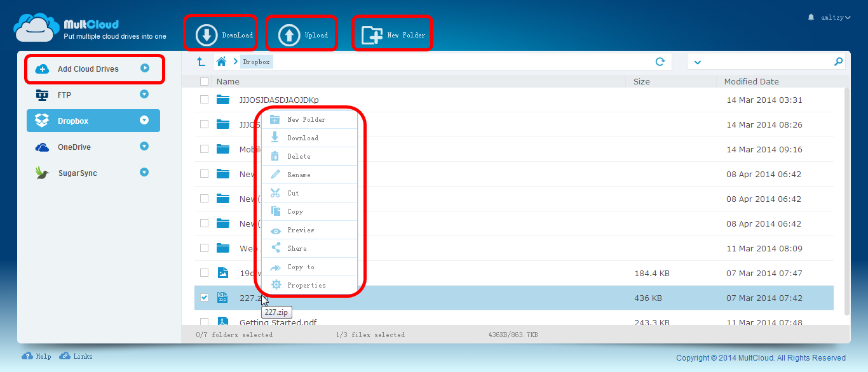Check the checkbox for the 184.4 KB file
The height and width of the screenshot is (372, 868).
click(204, 273)
